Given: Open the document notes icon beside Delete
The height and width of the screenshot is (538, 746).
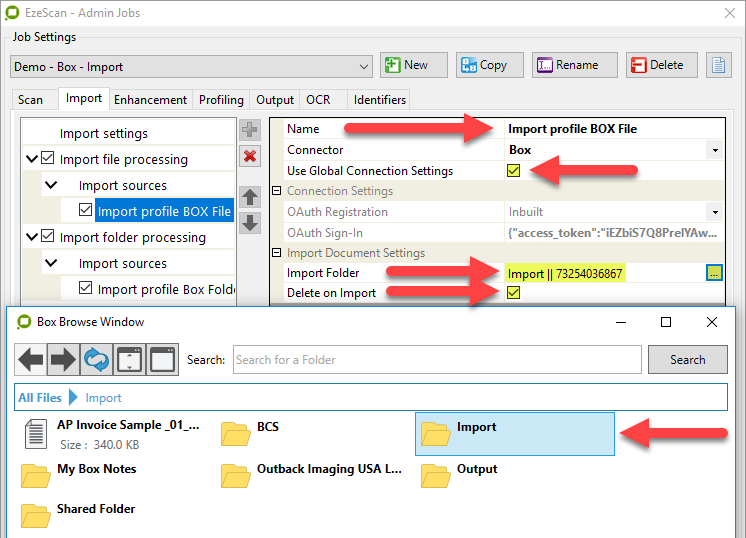Looking at the screenshot, I should (718, 65).
